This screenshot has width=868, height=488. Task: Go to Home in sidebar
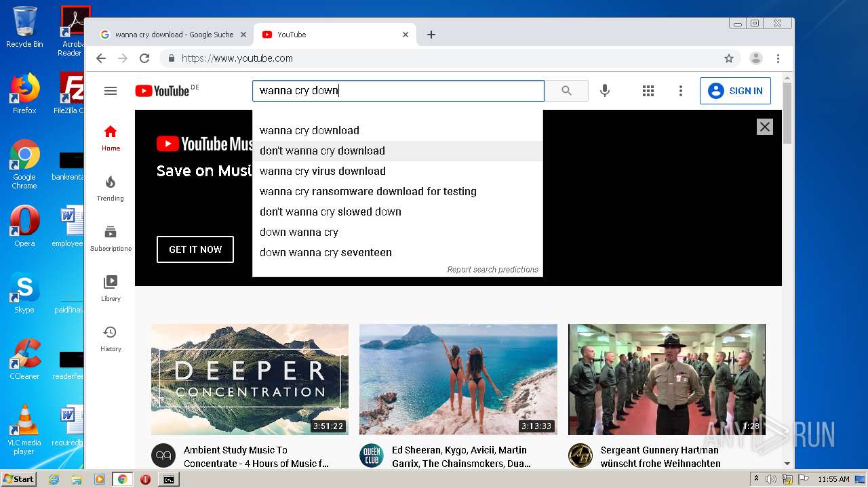coord(111,138)
